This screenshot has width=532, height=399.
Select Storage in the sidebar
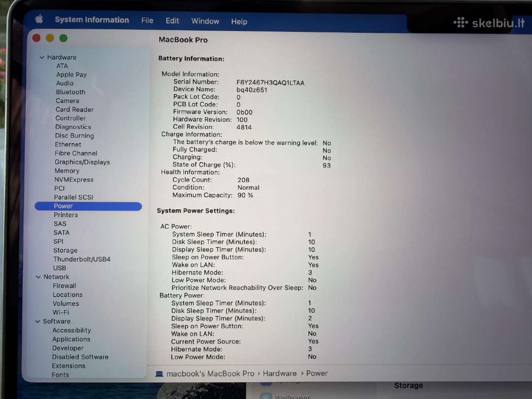65,250
